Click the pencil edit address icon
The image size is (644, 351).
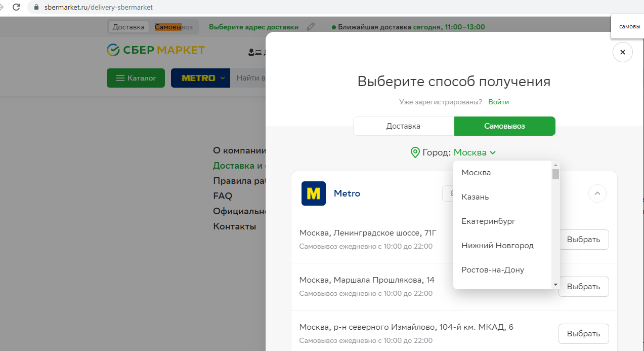311,27
